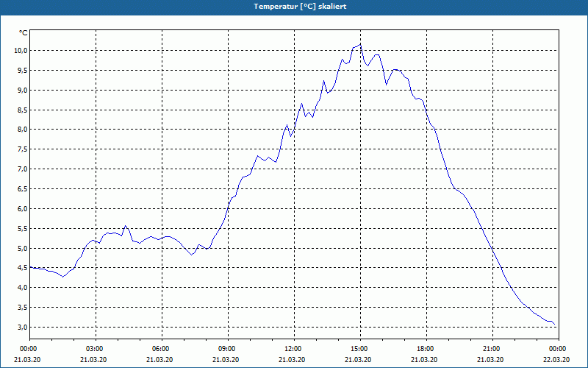Click the 03:00 time label
This screenshot has height=368, width=588.
[x=96, y=349]
